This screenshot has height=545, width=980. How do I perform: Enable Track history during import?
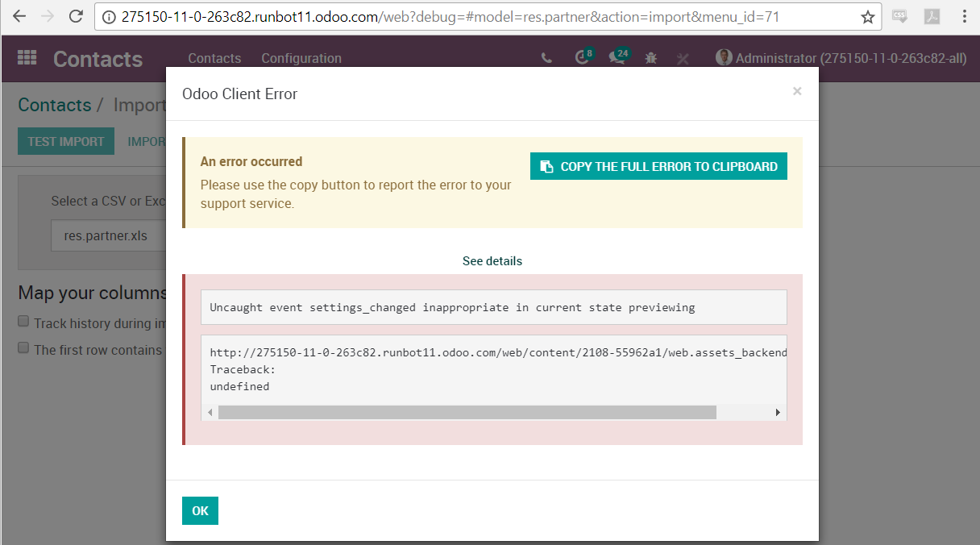pyautogui.click(x=23, y=320)
